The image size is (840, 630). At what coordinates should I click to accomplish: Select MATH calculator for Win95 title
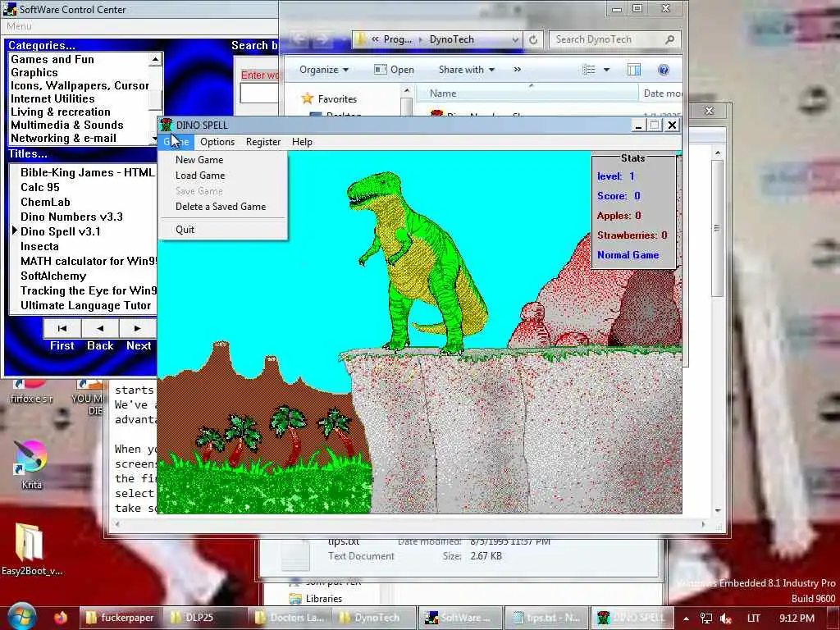tap(89, 262)
